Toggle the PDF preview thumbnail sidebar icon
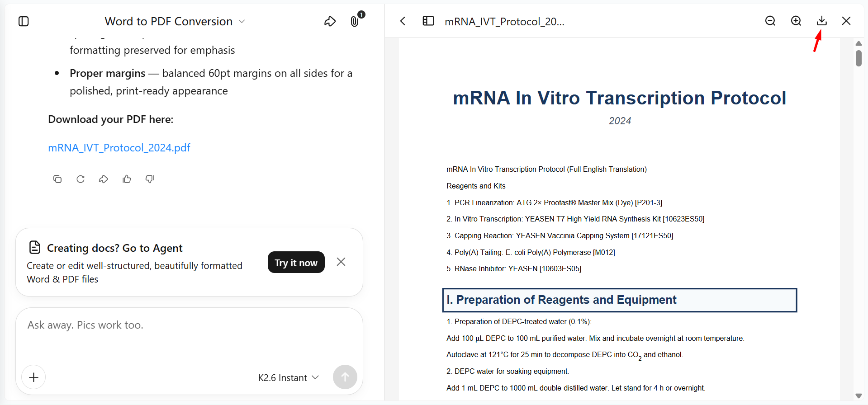The height and width of the screenshot is (405, 868). point(428,21)
